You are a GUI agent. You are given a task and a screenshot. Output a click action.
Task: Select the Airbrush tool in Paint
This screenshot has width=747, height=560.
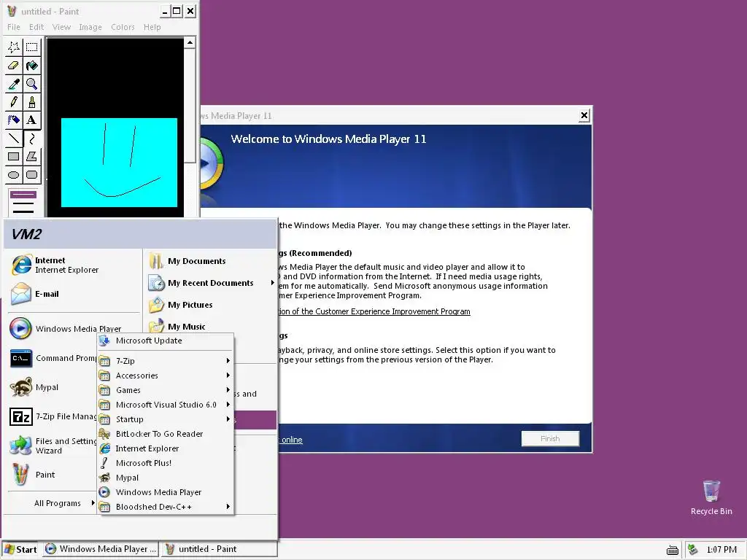pos(14,120)
